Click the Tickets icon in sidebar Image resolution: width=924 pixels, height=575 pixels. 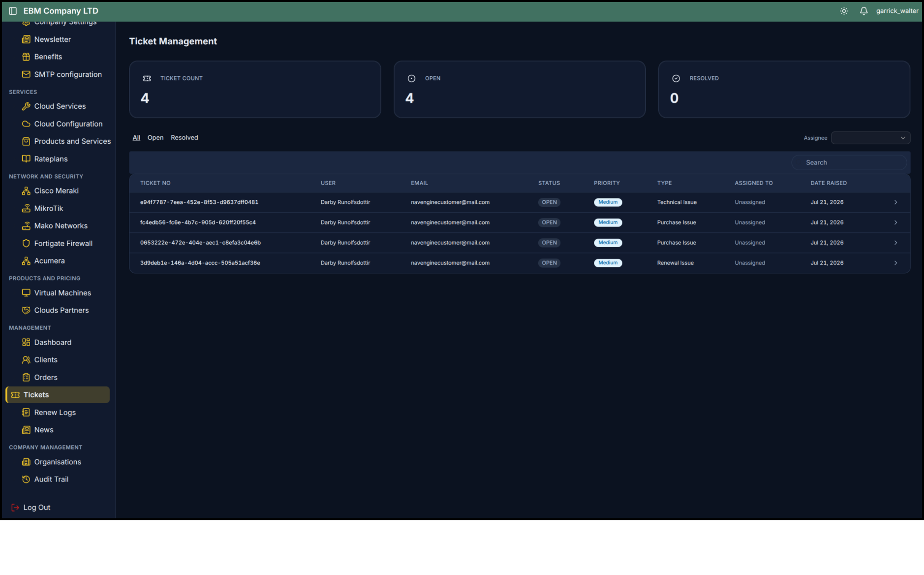pos(15,395)
